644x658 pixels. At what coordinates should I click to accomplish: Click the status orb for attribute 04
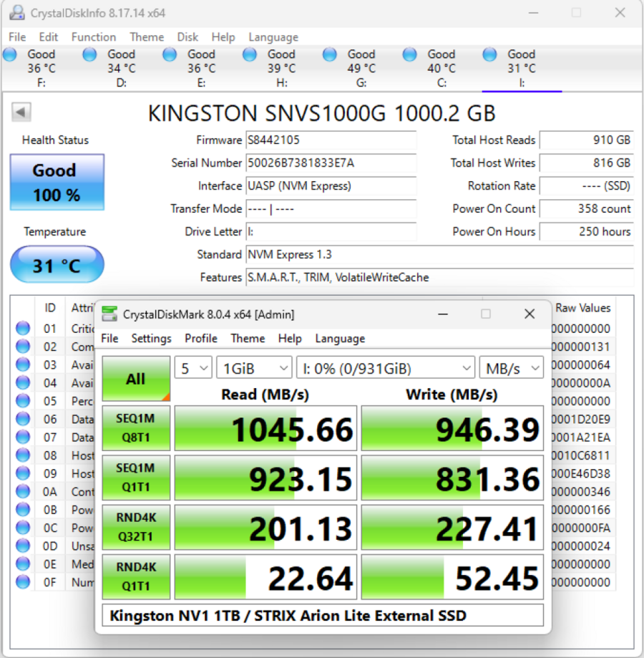pyautogui.click(x=23, y=382)
